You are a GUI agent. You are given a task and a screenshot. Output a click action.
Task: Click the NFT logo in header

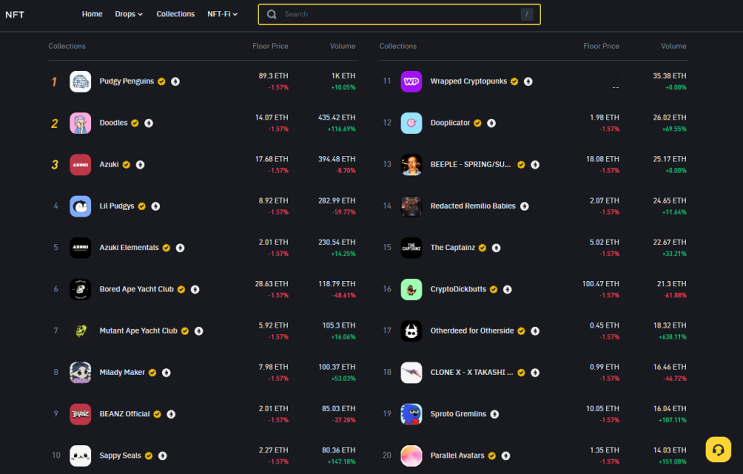tap(15, 15)
